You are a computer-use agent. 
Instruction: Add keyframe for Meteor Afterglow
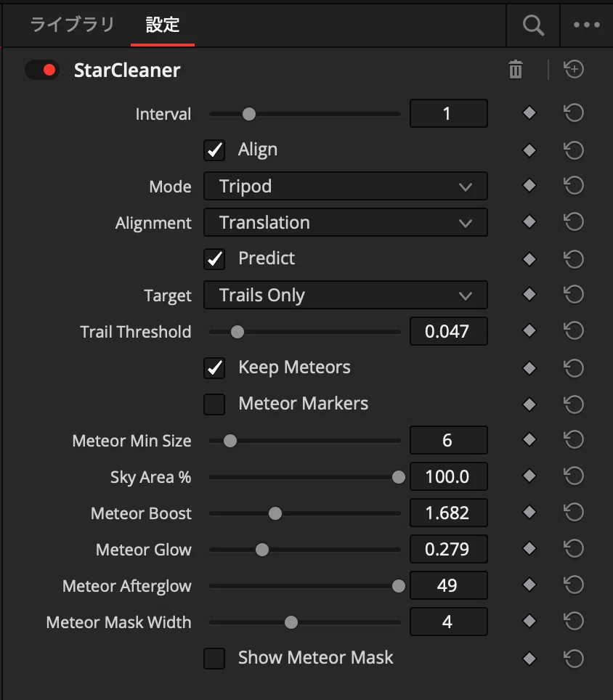(529, 585)
